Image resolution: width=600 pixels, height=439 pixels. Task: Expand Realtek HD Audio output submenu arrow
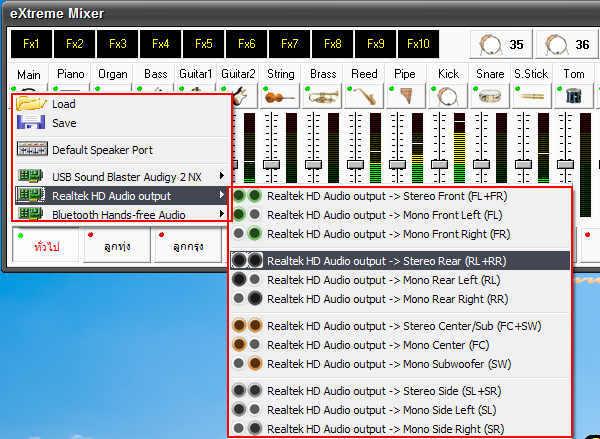pos(222,195)
